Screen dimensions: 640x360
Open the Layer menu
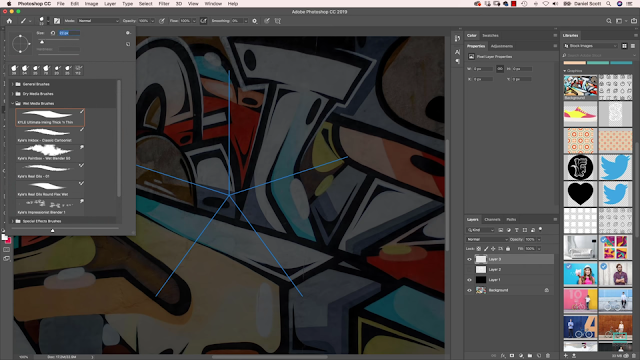pyautogui.click(x=110, y=4)
